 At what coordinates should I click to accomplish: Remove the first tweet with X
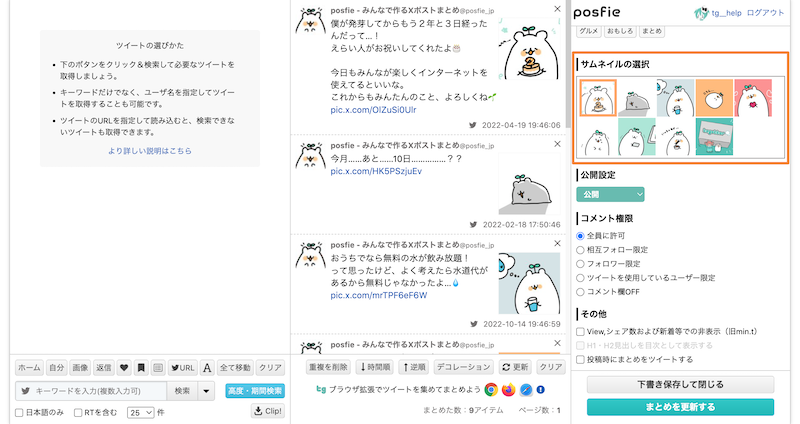pyautogui.click(x=558, y=9)
